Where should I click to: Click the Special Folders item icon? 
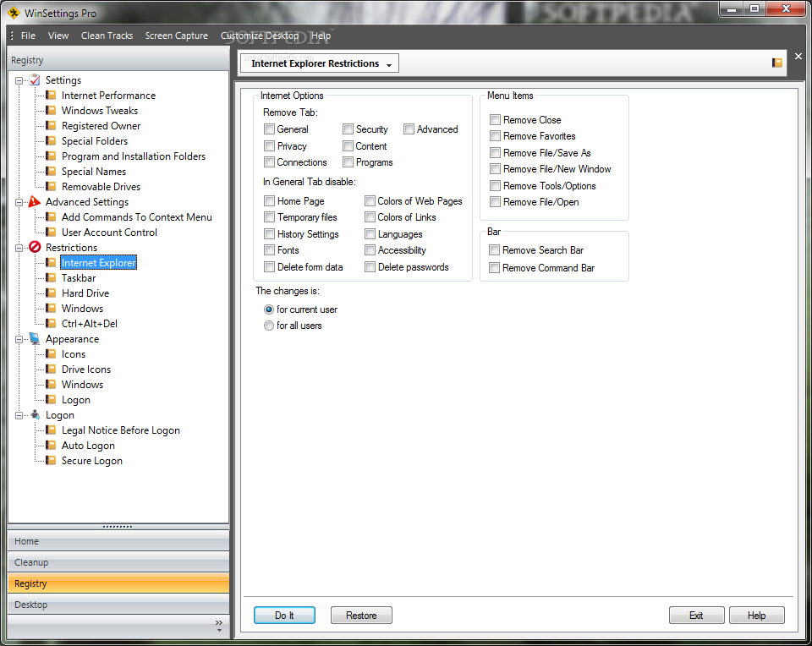click(51, 141)
